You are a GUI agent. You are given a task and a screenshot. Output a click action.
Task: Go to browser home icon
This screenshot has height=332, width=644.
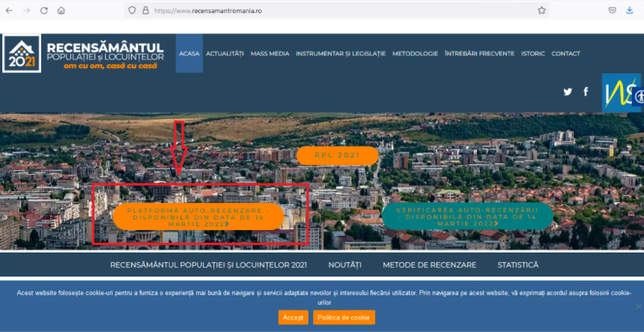pos(61,10)
